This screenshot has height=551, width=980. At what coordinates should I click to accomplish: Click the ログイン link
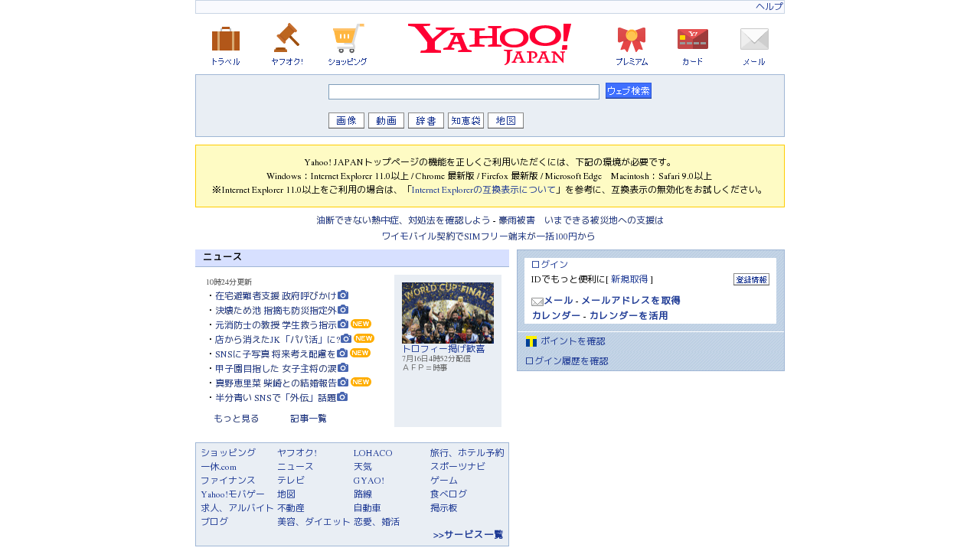pos(550,264)
